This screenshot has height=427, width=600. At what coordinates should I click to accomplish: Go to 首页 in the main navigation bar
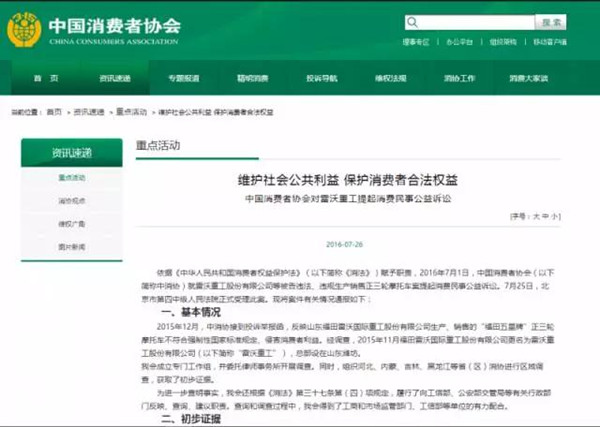46,78
